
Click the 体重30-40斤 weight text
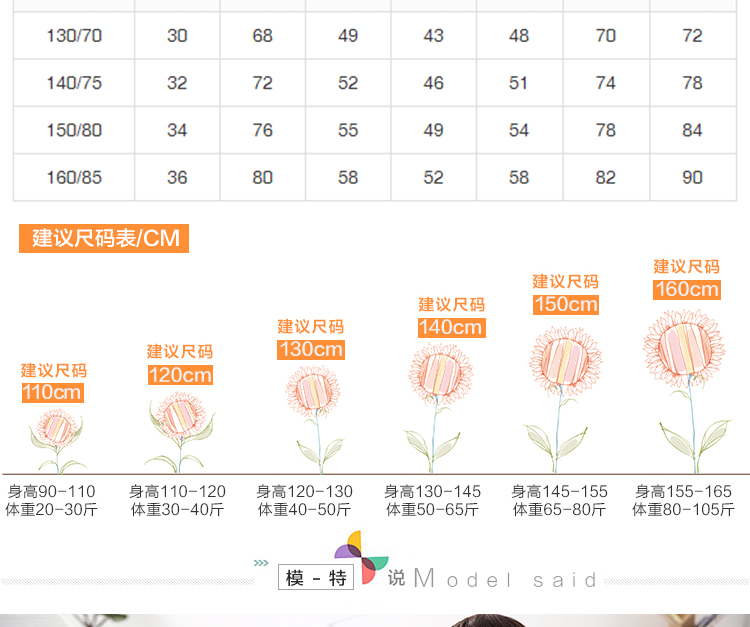point(177,509)
